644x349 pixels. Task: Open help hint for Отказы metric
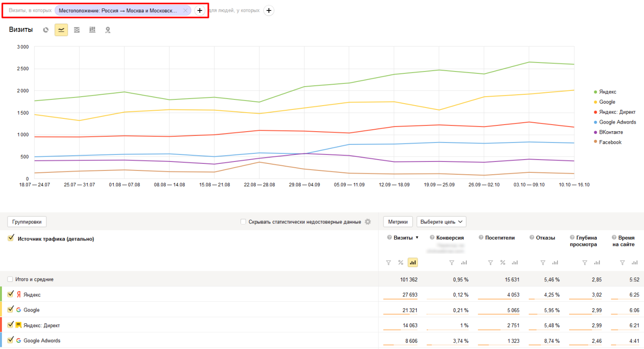coord(532,238)
